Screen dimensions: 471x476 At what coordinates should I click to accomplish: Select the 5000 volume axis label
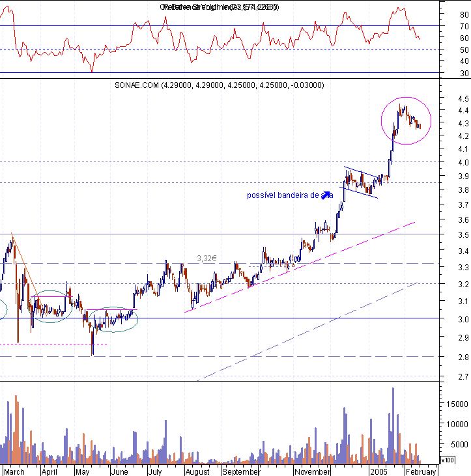click(x=459, y=445)
